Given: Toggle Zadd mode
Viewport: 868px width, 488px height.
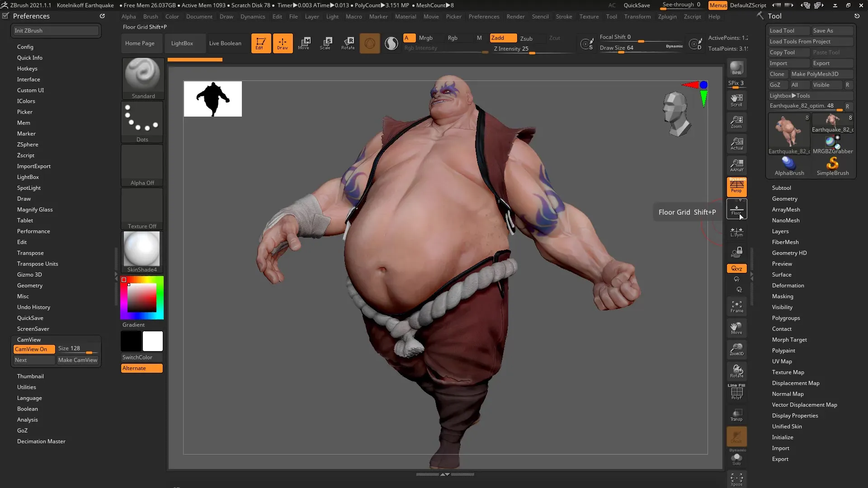Looking at the screenshot, I should coord(503,38).
